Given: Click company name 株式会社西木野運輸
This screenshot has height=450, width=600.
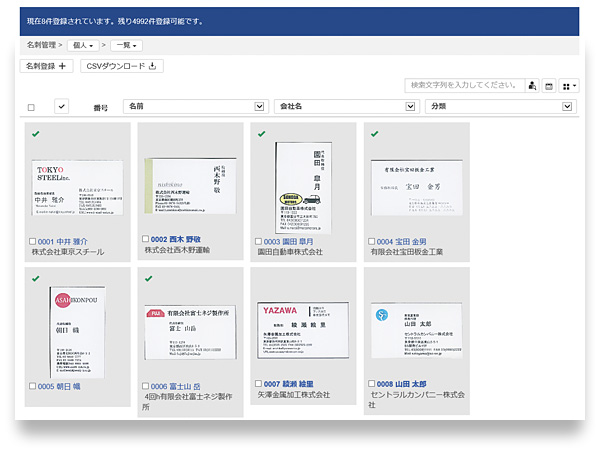Looking at the screenshot, I should 177,250.
